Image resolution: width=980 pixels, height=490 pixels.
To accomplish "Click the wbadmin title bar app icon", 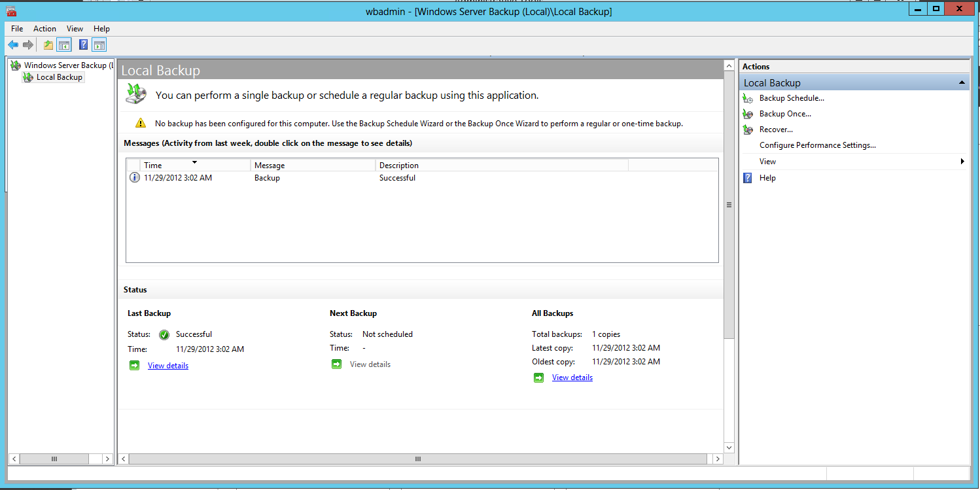I will pos(10,10).
